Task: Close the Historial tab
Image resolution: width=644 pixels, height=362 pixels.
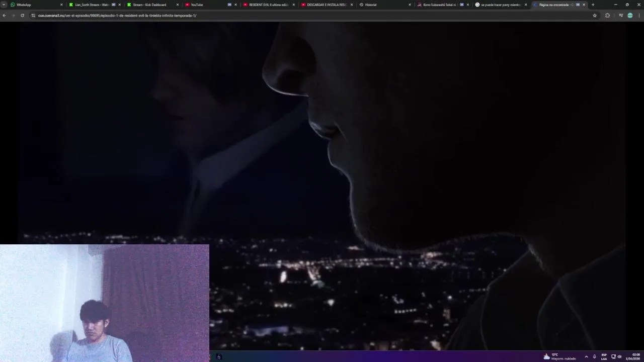Action: coord(410,5)
